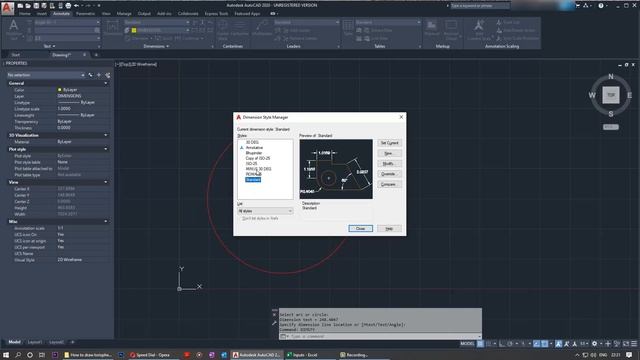The width and height of the screenshot is (640, 360).
Task: Click Add Current Scale in Annotation Scaling
Action: pyautogui.click(x=478, y=29)
